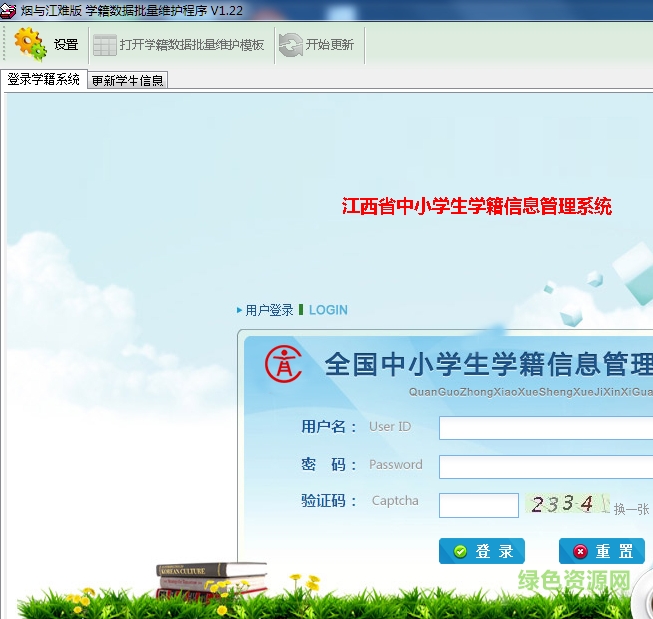The width and height of the screenshot is (653, 619).
Task: Open settings via the gear icon
Action: click(x=30, y=44)
